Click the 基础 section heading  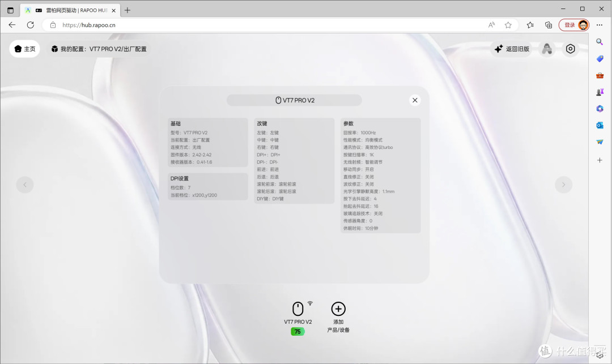(176, 123)
